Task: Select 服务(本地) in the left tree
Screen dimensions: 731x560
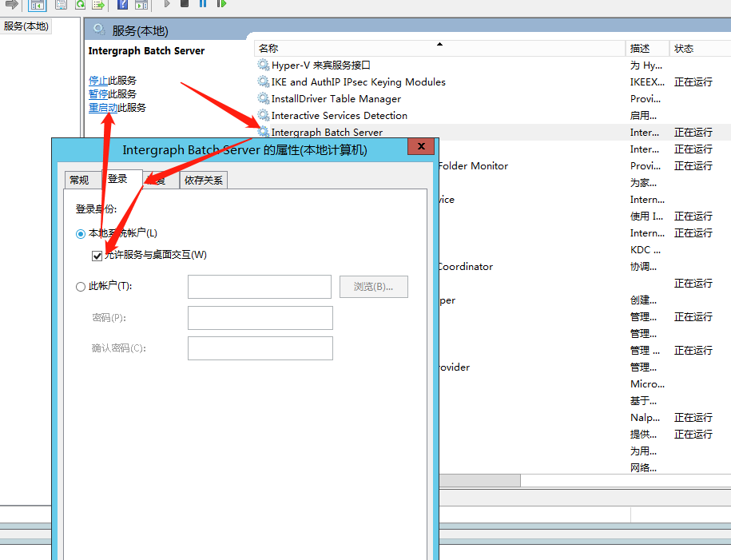Action: (x=26, y=26)
